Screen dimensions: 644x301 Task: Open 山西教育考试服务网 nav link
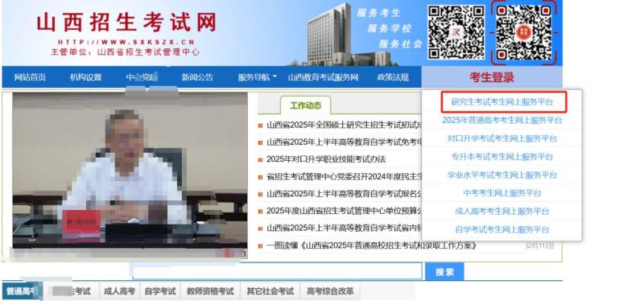[323, 77]
